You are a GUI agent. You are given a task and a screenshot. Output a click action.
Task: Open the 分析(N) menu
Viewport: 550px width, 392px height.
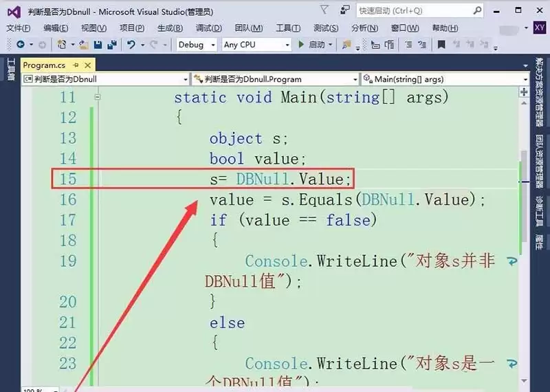pyautogui.click(x=364, y=28)
